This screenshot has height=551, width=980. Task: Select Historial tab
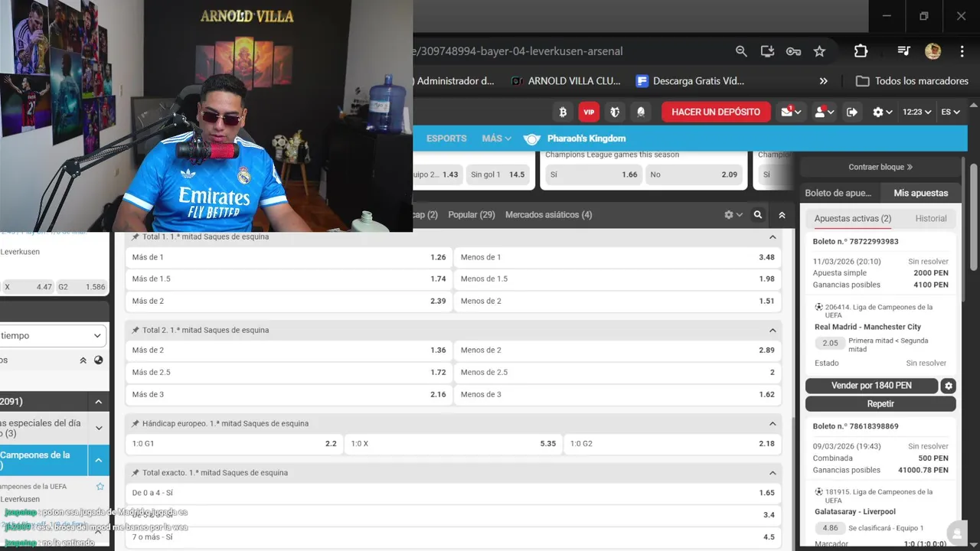(931, 218)
